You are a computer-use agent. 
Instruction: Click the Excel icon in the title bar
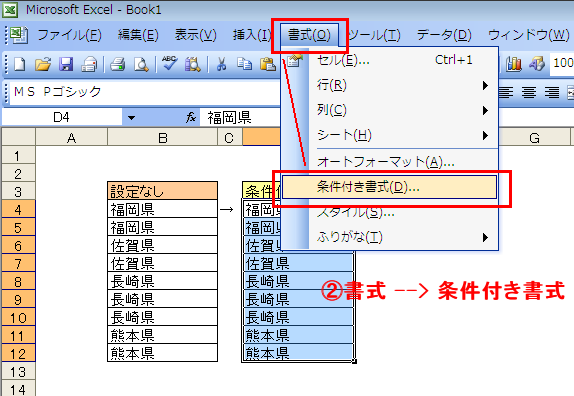pos(10,10)
